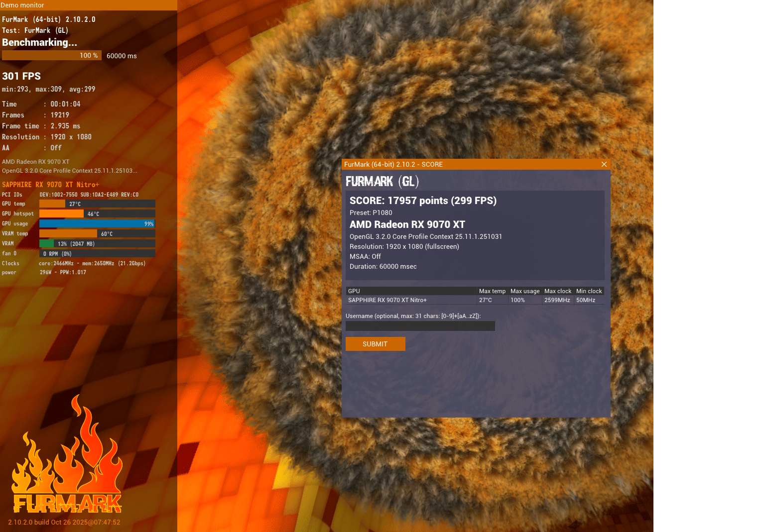Image resolution: width=765 pixels, height=532 pixels.
Task: Click the 'MSAA: Off' line
Action: click(365, 256)
